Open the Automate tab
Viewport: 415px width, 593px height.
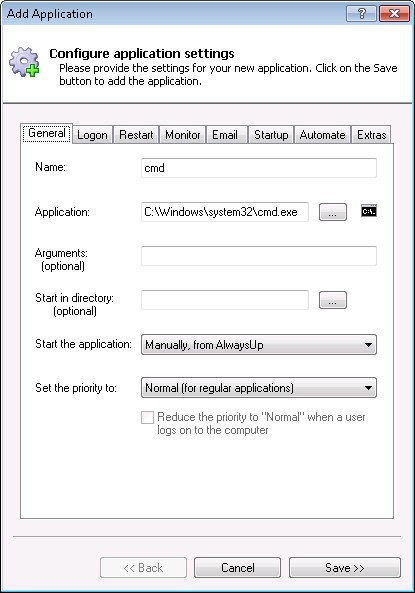pyautogui.click(x=322, y=135)
